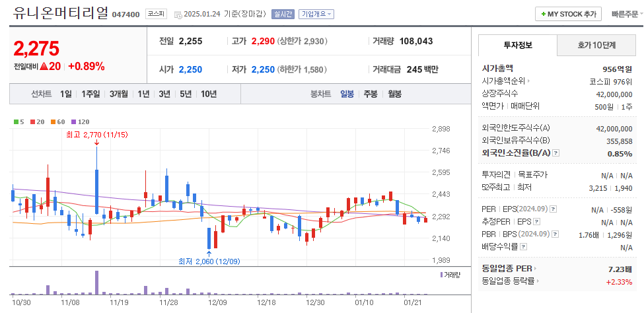Click the help icon next to PBR BPS(2024.09)

tap(555, 234)
